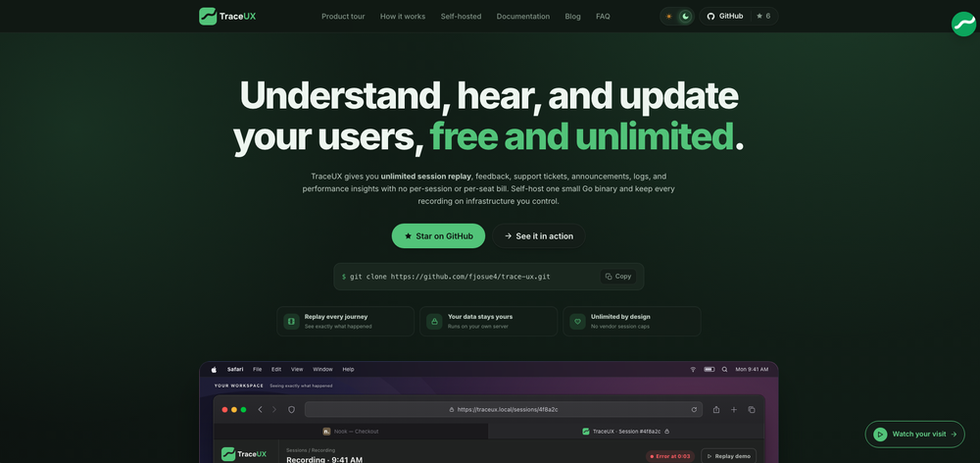Click the traceux.local address bar
This screenshot has height=463, width=980.
(503, 410)
